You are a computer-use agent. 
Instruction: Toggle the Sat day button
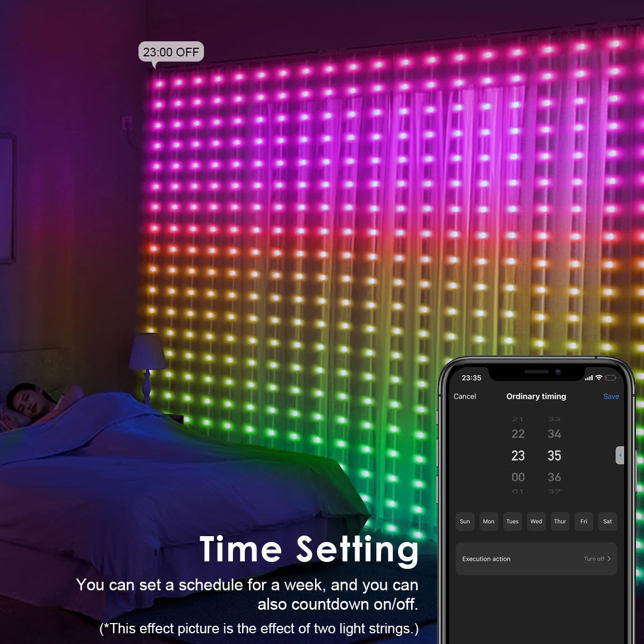tap(608, 522)
